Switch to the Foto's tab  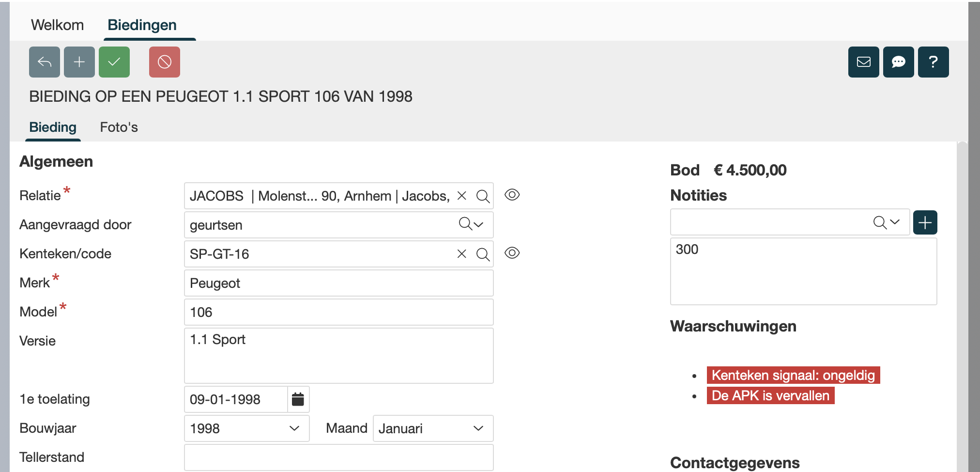tap(119, 127)
